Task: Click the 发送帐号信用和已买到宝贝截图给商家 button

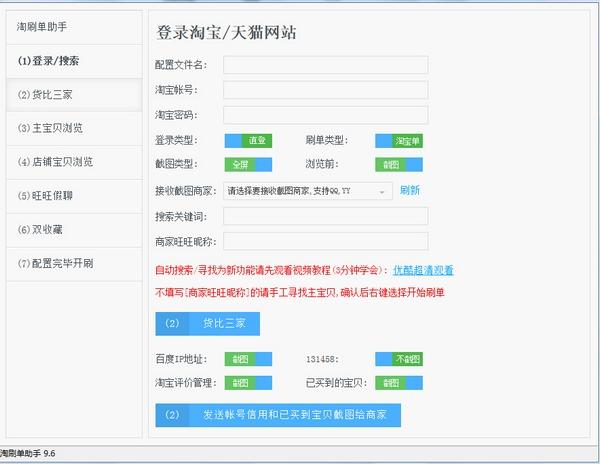Action: [278, 415]
